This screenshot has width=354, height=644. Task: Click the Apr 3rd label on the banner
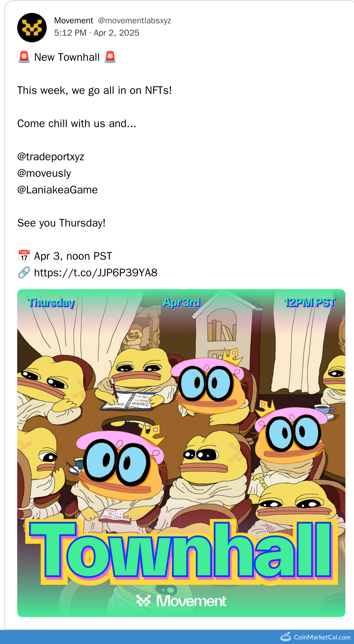tap(182, 303)
